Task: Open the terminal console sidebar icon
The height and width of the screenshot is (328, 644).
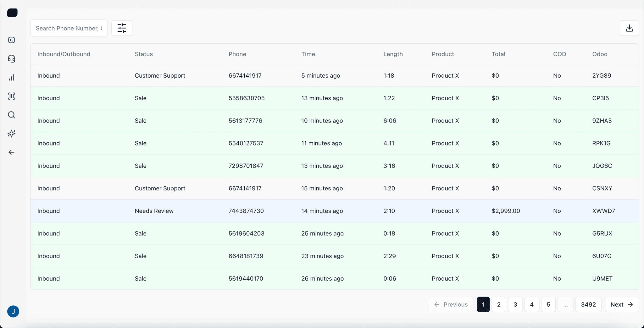Action: pyautogui.click(x=12, y=40)
